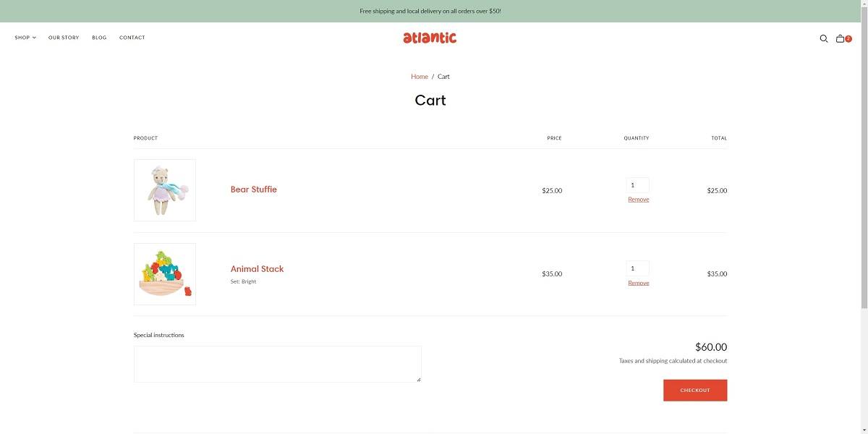Click inside the Special instructions text box
Image resolution: width=868 pixels, height=434 pixels.
(277, 364)
